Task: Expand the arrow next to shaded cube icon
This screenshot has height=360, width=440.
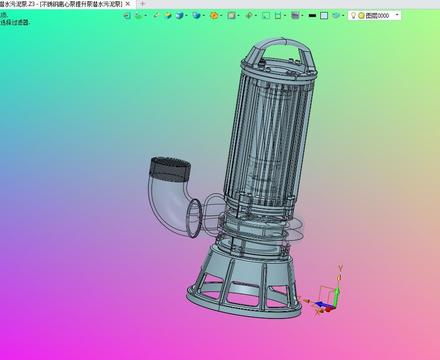Action: point(186,15)
